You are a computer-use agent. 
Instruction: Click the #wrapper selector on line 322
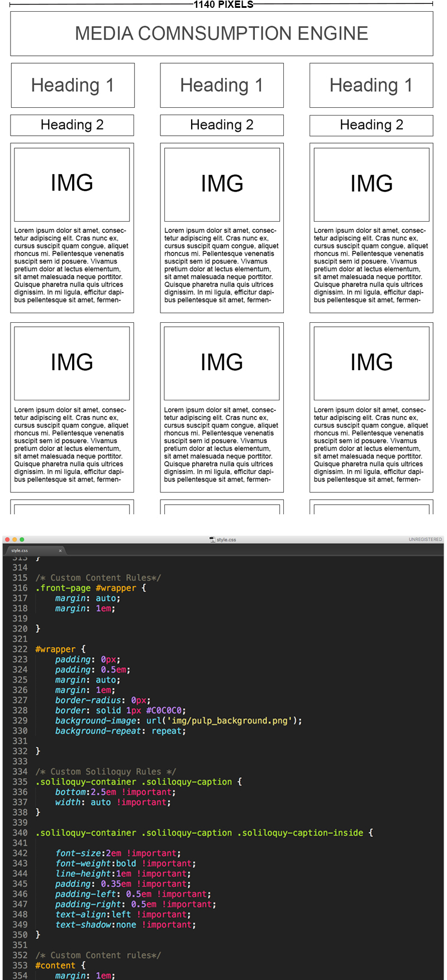(x=60, y=649)
